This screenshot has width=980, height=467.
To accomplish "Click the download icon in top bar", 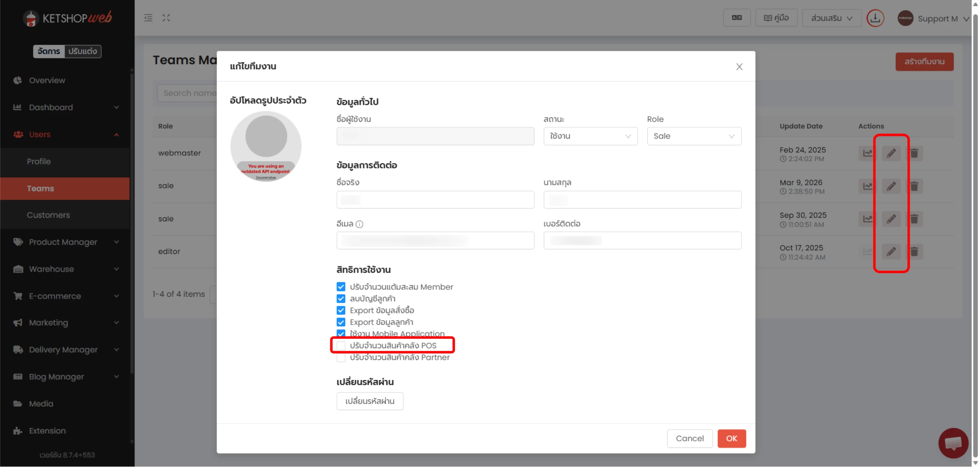I will (x=875, y=18).
